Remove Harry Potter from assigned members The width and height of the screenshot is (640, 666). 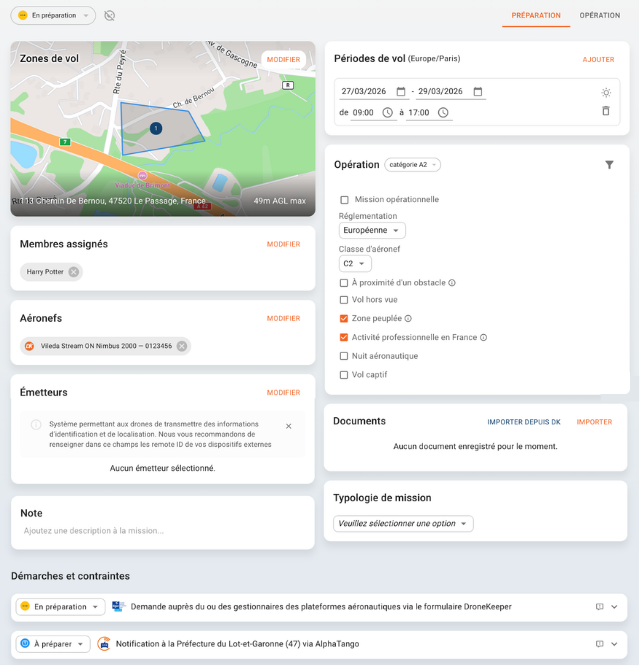(x=74, y=272)
